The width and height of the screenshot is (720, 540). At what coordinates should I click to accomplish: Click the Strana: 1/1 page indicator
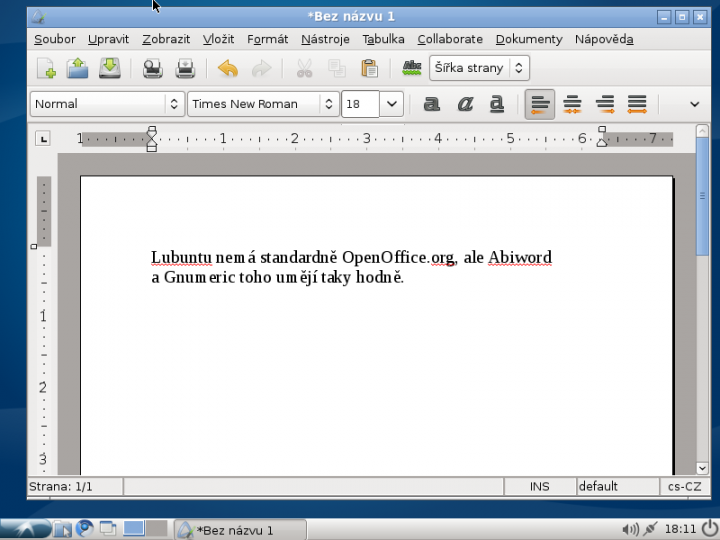pos(75,486)
